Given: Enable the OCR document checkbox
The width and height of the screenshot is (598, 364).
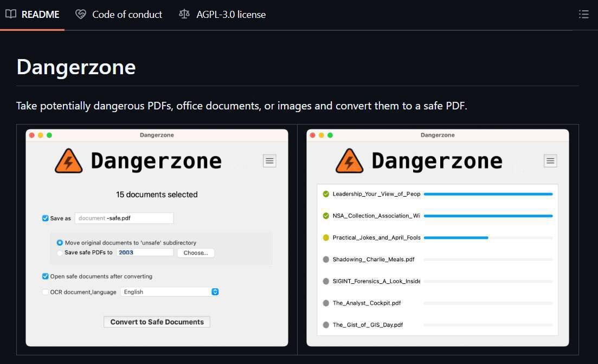Looking at the screenshot, I should click(46, 292).
